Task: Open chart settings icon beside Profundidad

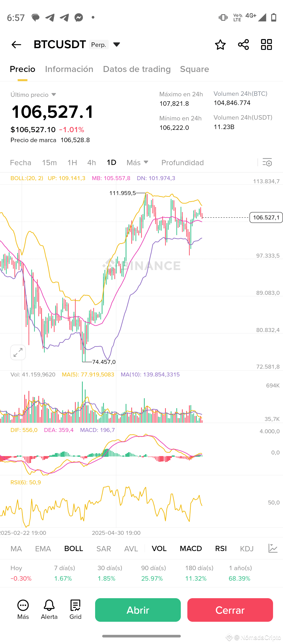Action: (267, 163)
